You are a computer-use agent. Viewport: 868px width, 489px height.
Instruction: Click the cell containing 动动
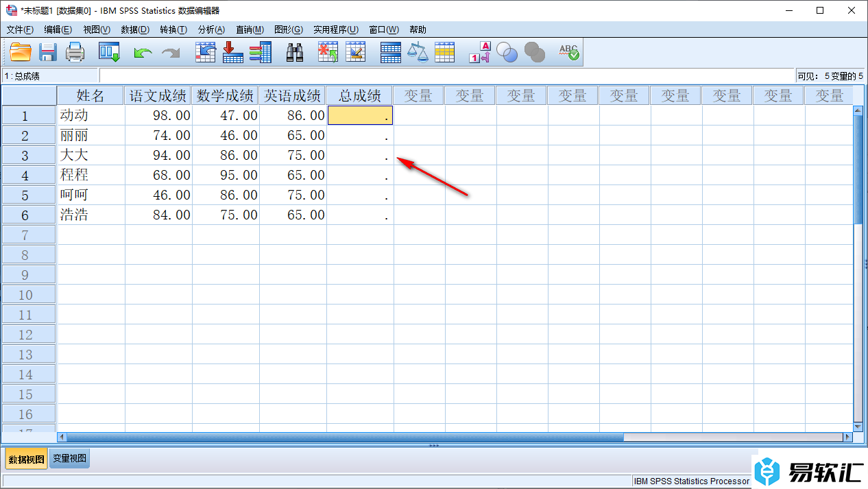point(91,115)
